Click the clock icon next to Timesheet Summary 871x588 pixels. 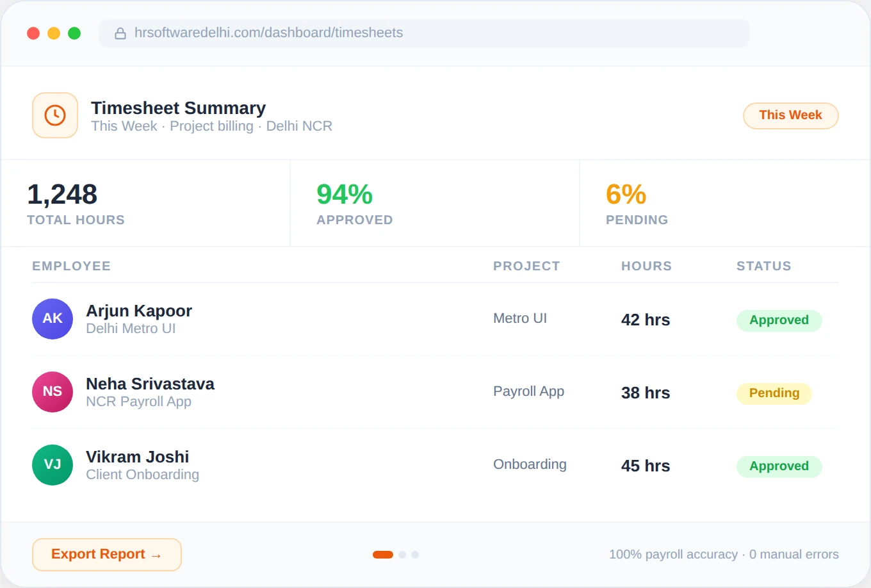pyautogui.click(x=54, y=115)
